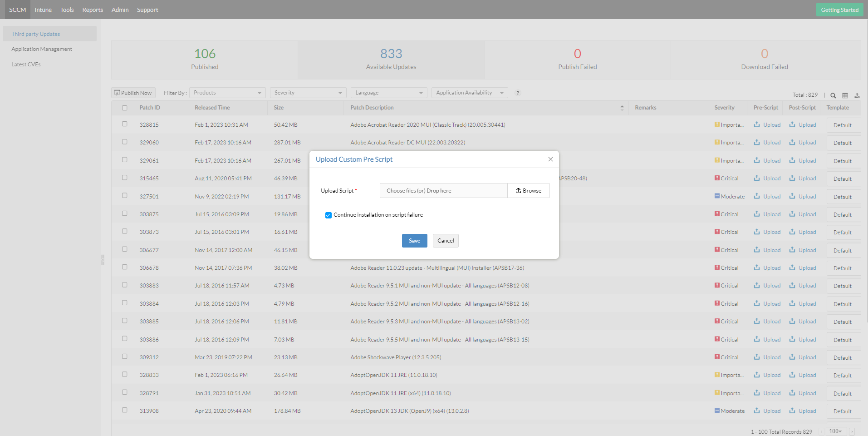Click Post-Script upload icon for patch 303886
The image size is (868, 436).
point(792,339)
